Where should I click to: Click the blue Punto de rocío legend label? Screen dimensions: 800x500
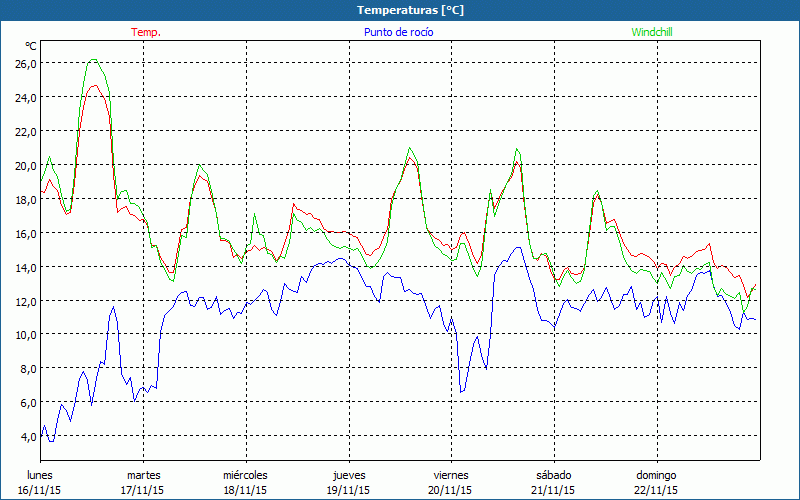pyautogui.click(x=399, y=32)
